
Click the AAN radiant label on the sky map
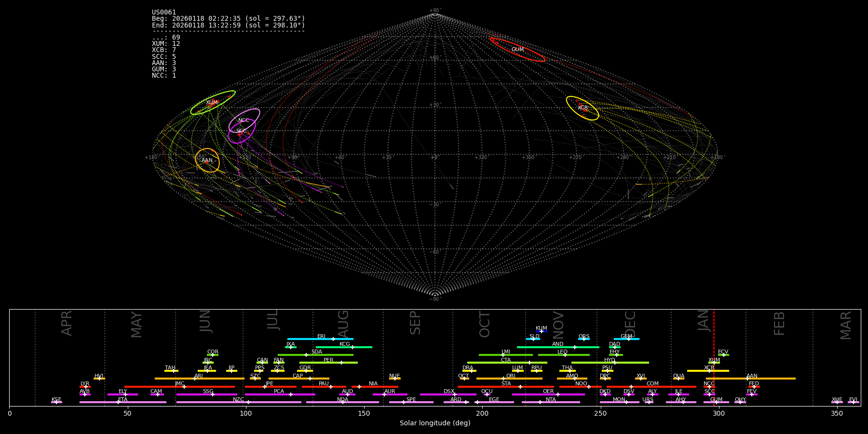point(207,160)
